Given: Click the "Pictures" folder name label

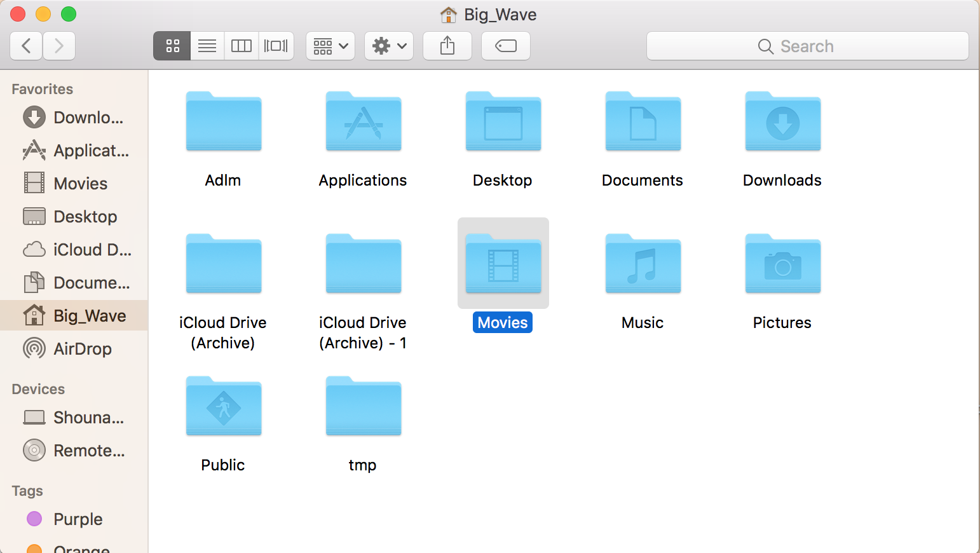Looking at the screenshot, I should [782, 322].
